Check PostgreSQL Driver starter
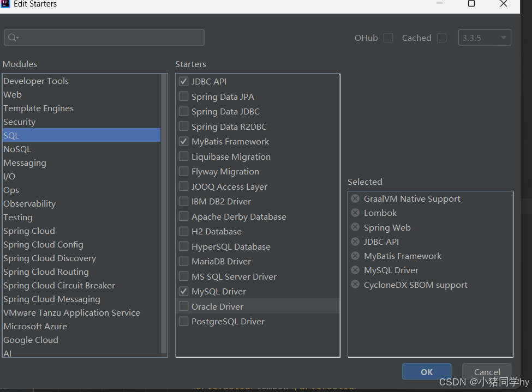The height and width of the screenshot is (392, 532). (x=183, y=321)
